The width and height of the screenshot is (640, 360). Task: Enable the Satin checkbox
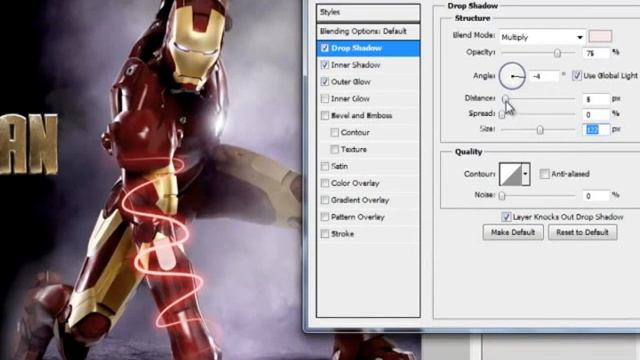tap(325, 166)
